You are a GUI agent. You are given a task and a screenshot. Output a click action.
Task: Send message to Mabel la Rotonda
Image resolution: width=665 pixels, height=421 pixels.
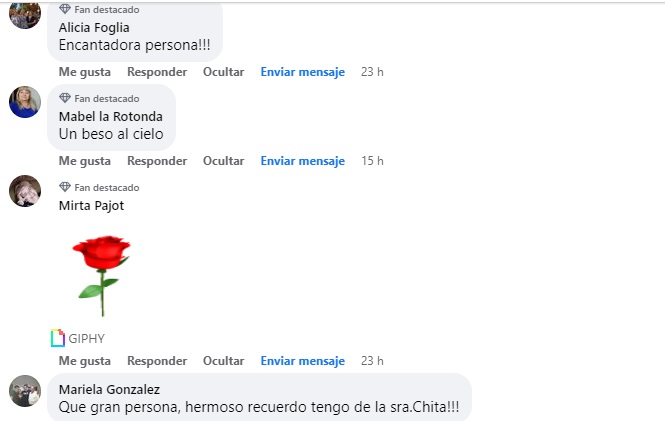(x=302, y=161)
